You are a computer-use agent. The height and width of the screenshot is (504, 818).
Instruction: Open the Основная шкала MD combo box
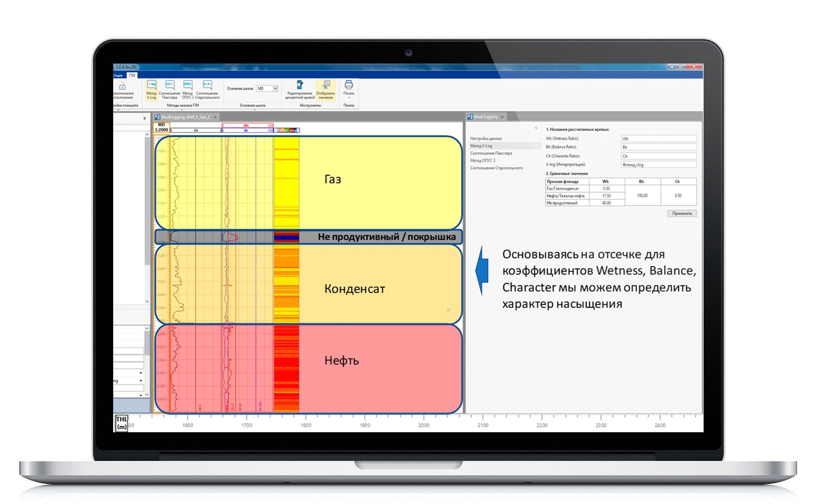pyautogui.click(x=267, y=89)
